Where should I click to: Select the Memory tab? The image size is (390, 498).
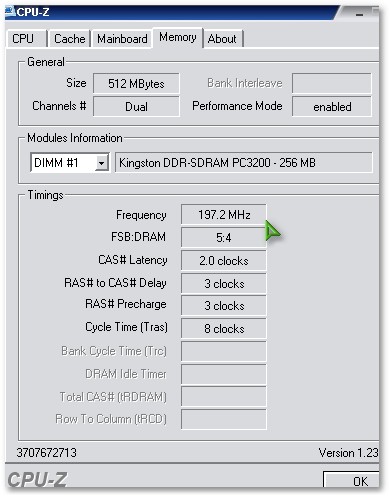point(178,37)
